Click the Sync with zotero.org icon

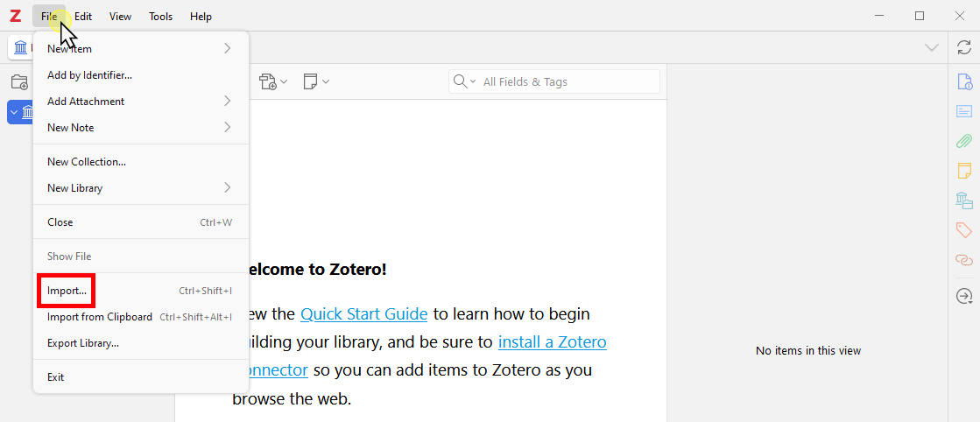point(963,47)
